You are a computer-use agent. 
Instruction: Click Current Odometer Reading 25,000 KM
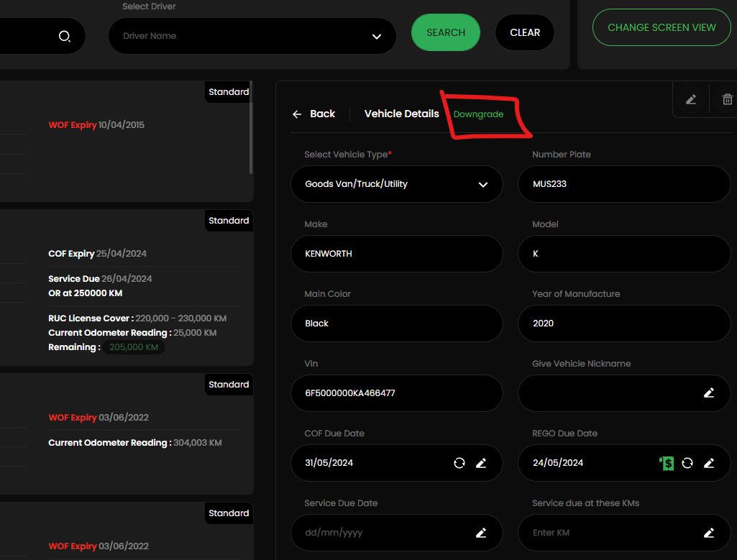(132, 333)
